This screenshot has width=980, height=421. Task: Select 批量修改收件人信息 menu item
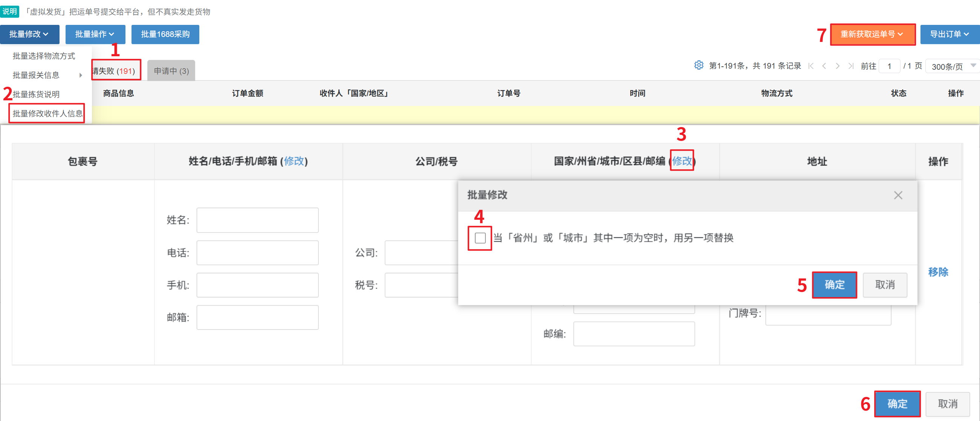[x=47, y=113]
